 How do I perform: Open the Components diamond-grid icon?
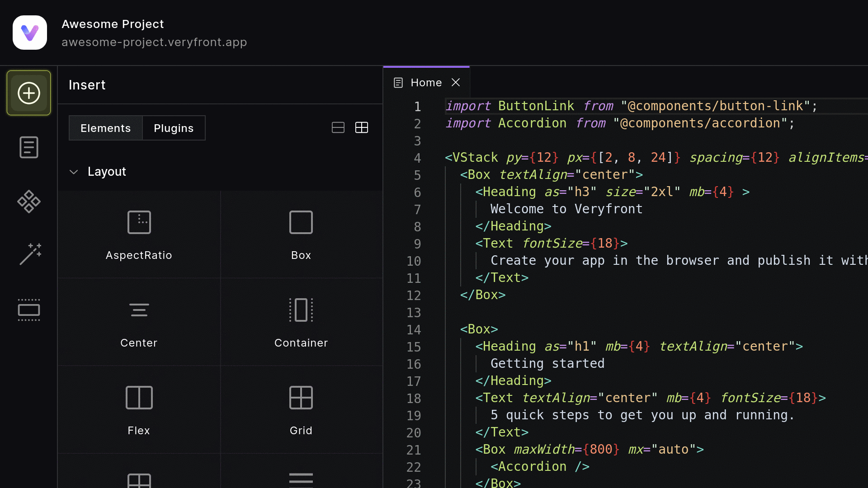click(x=29, y=202)
